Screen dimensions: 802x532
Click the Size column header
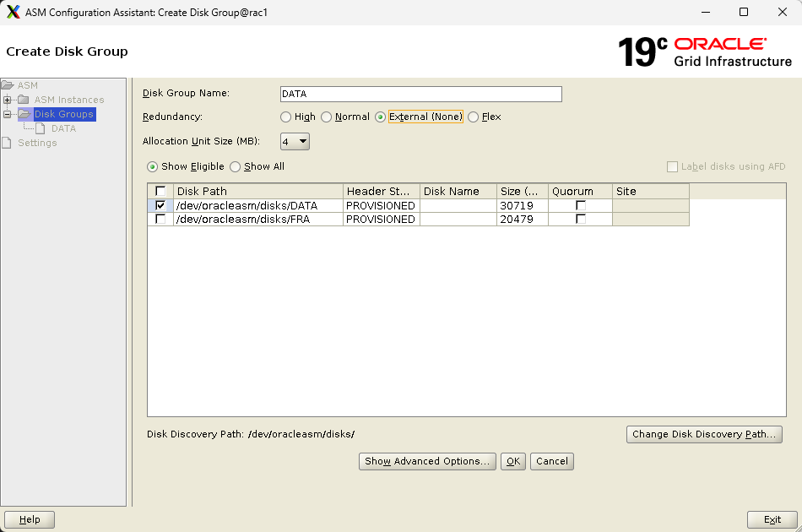click(x=523, y=192)
